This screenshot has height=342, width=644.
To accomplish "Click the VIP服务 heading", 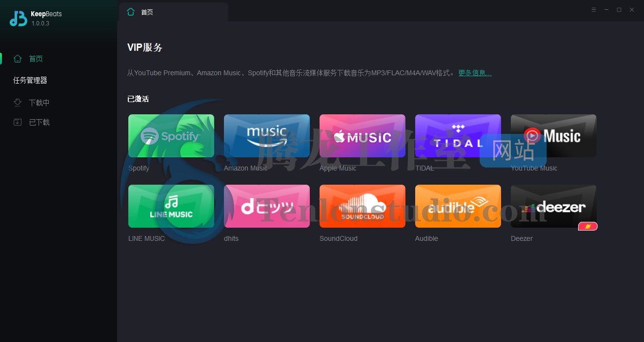I will 145,47.
